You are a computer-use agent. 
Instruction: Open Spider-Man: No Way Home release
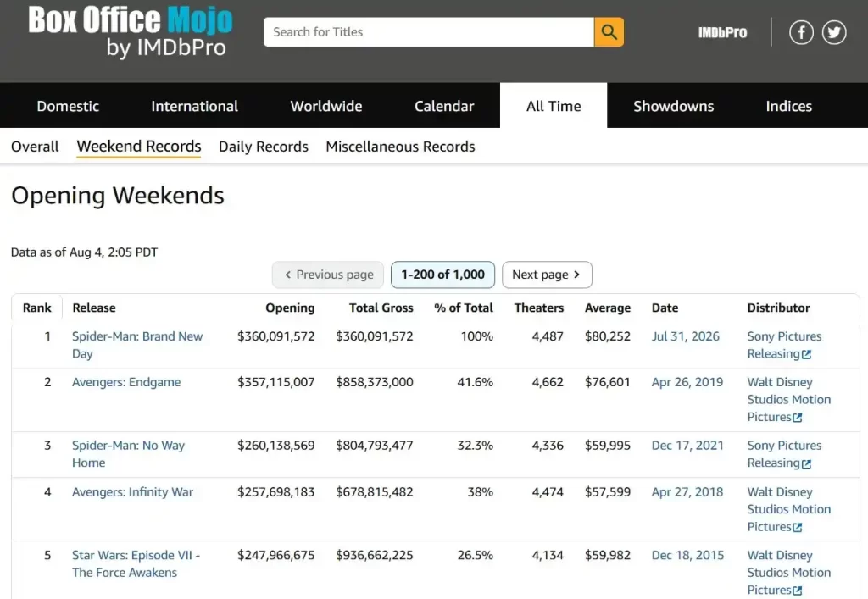129,454
